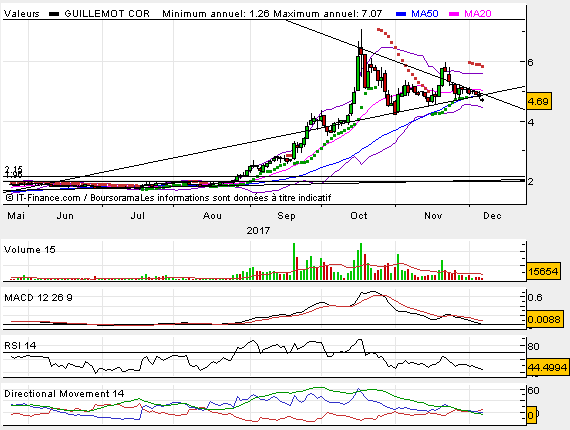
Task: Click the 'Dec' month axis label
Action: pyautogui.click(x=492, y=216)
